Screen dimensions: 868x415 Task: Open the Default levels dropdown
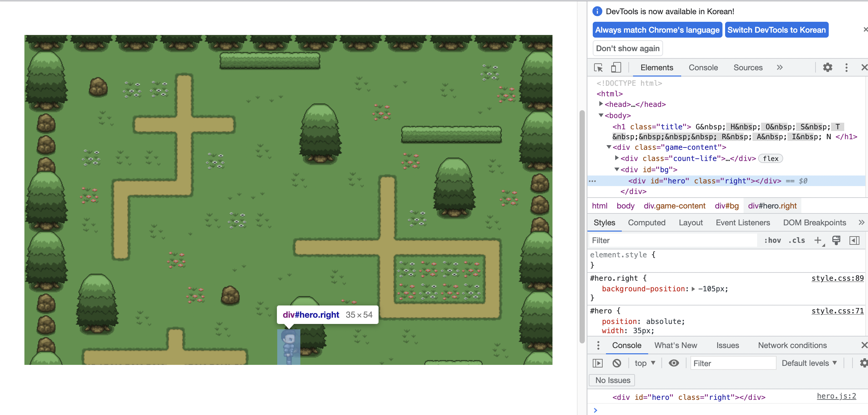tap(809, 363)
